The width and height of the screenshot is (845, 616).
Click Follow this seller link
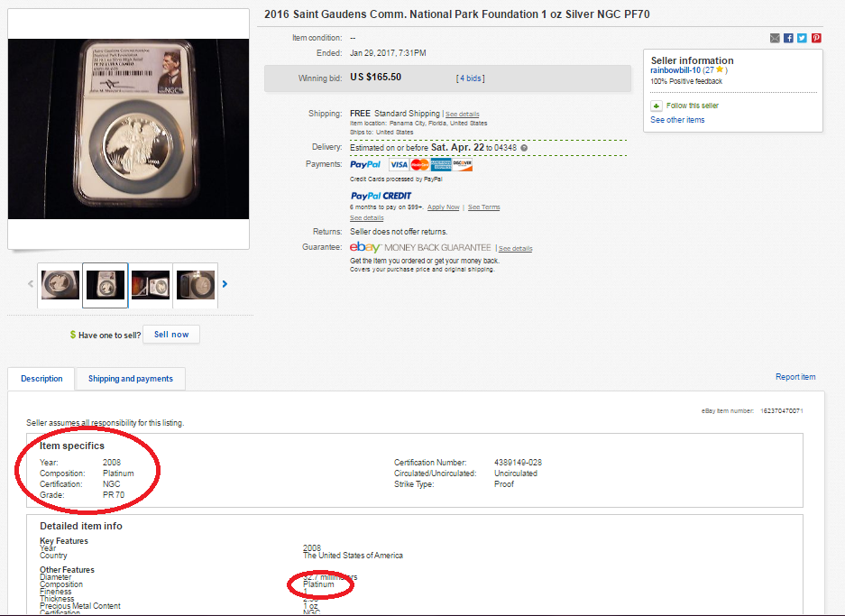(x=693, y=106)
